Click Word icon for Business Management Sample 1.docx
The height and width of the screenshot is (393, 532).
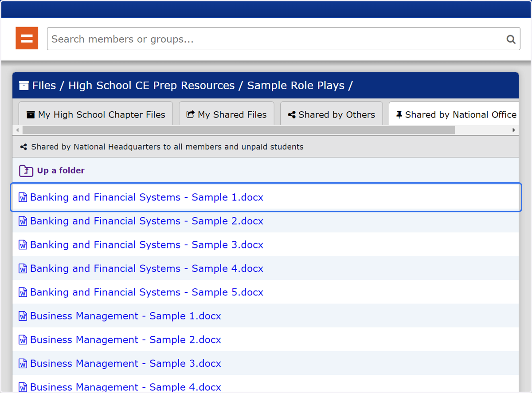[x=23, y=316]
